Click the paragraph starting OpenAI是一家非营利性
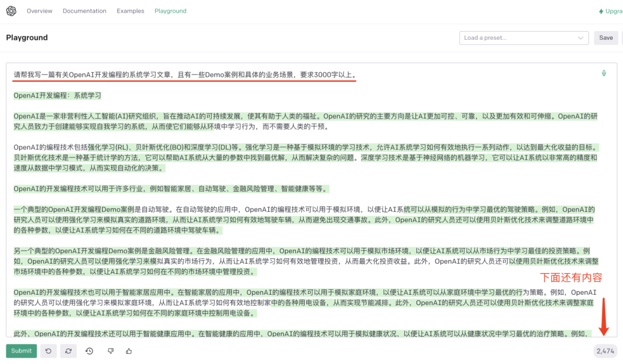The width and height of the screenshot is (623, 364). 306,121
